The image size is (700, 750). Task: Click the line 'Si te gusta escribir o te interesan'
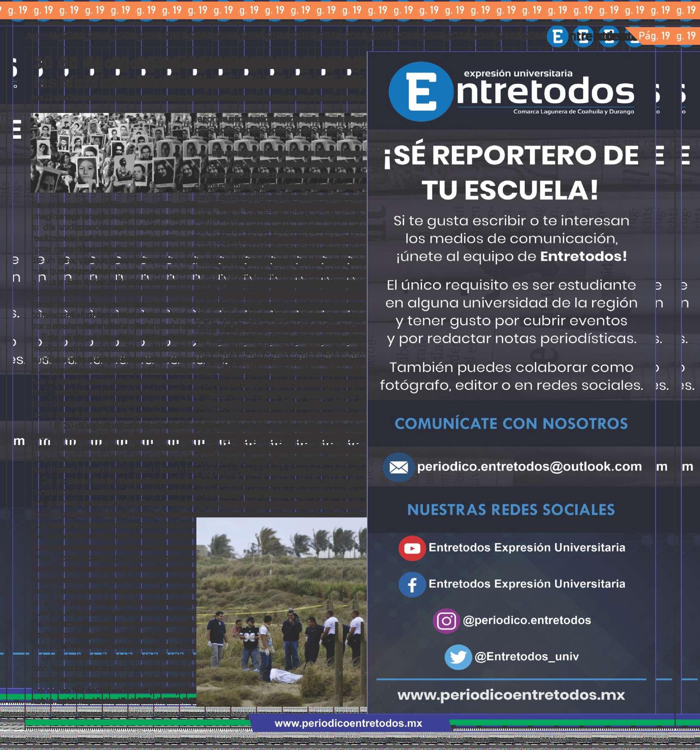tap(511, 221)
